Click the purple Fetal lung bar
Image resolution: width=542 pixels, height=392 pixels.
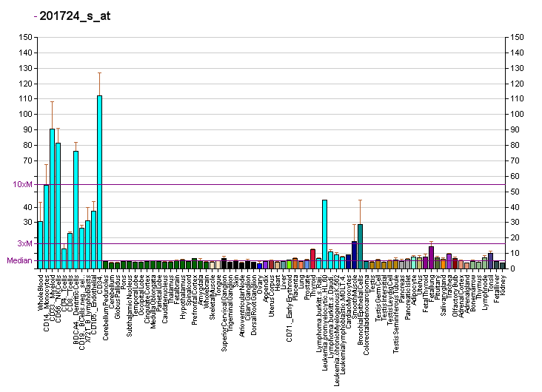tap(431, 257)
